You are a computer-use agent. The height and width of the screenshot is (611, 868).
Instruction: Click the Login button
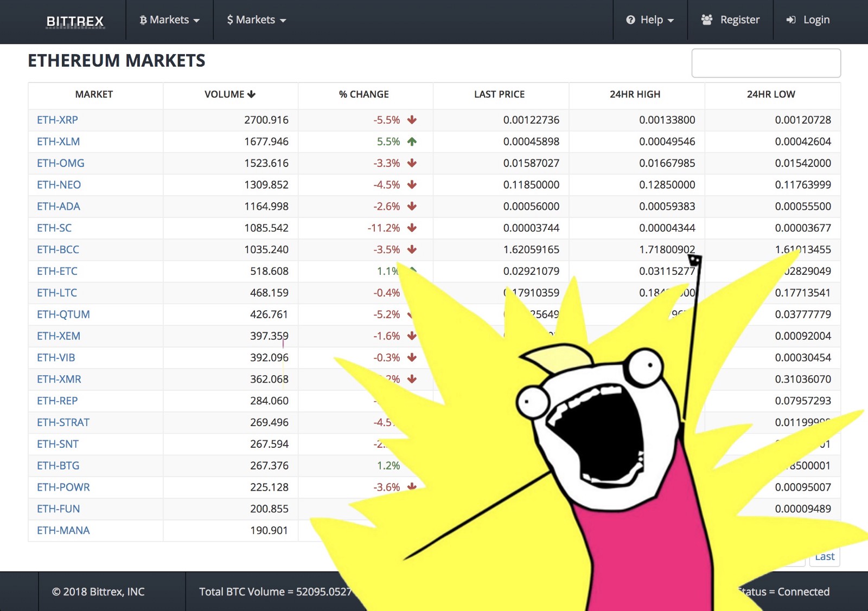808,20
